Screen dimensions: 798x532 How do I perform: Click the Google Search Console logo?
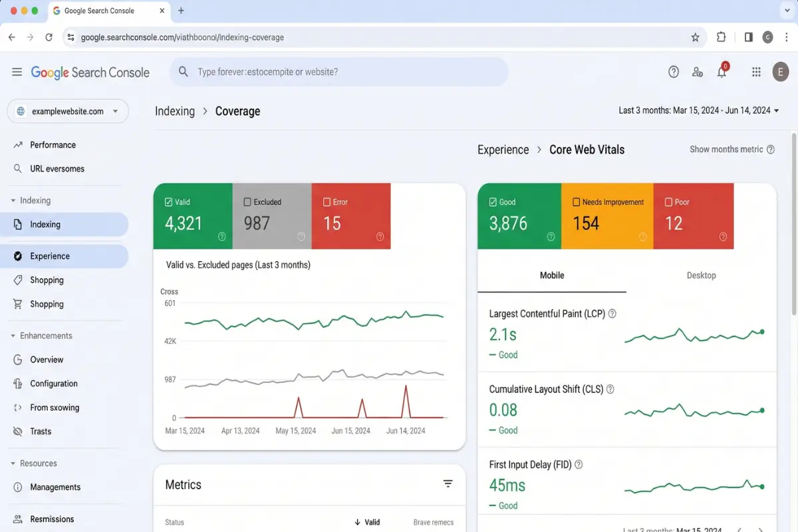click(90, 72)
